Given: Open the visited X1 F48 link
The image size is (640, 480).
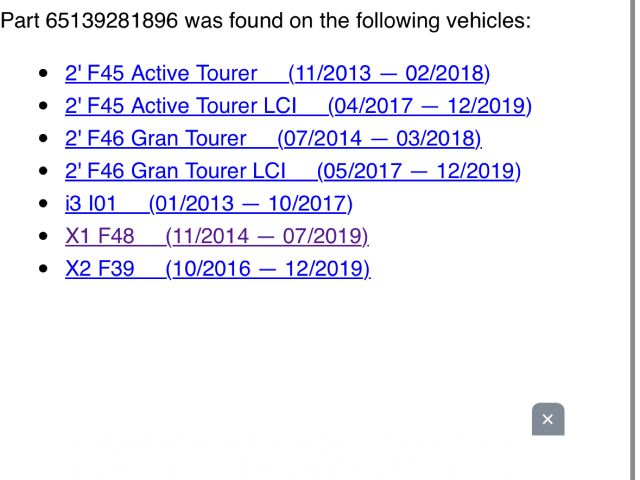Looking at the screenshot, I should pos(99,236).
